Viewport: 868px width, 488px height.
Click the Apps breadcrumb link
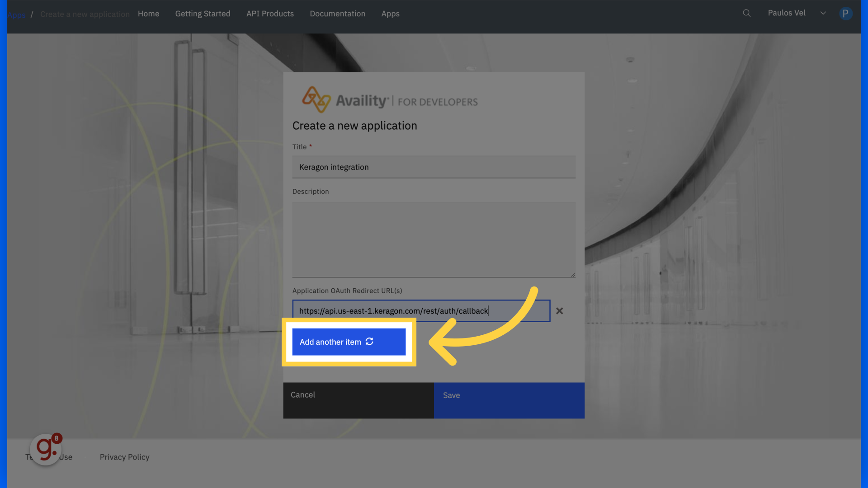16,15
